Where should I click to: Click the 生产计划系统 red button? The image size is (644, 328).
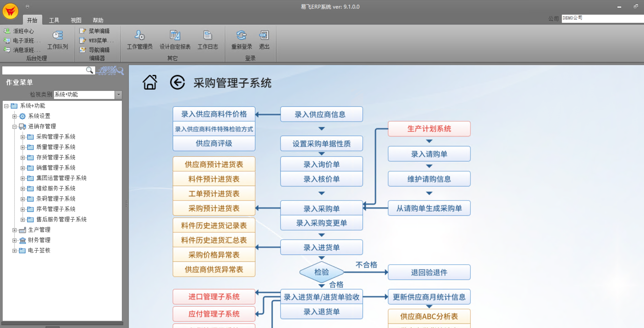tap(429, 129)
